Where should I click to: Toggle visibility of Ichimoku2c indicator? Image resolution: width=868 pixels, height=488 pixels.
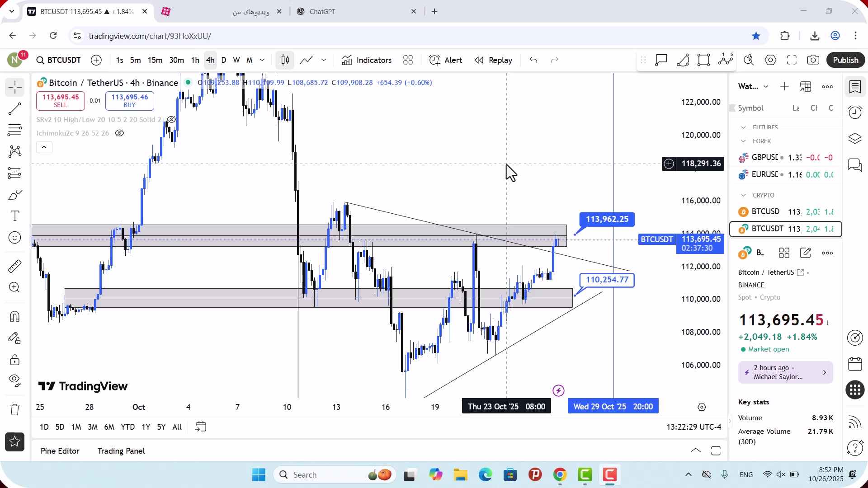tap(119, 133)
